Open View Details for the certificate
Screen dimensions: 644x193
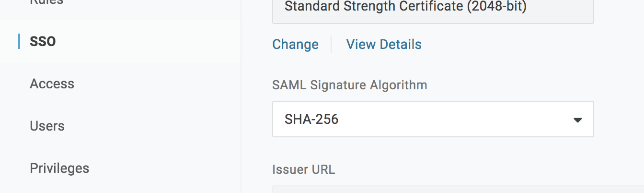pyautogui.click(x=384, y=45)
